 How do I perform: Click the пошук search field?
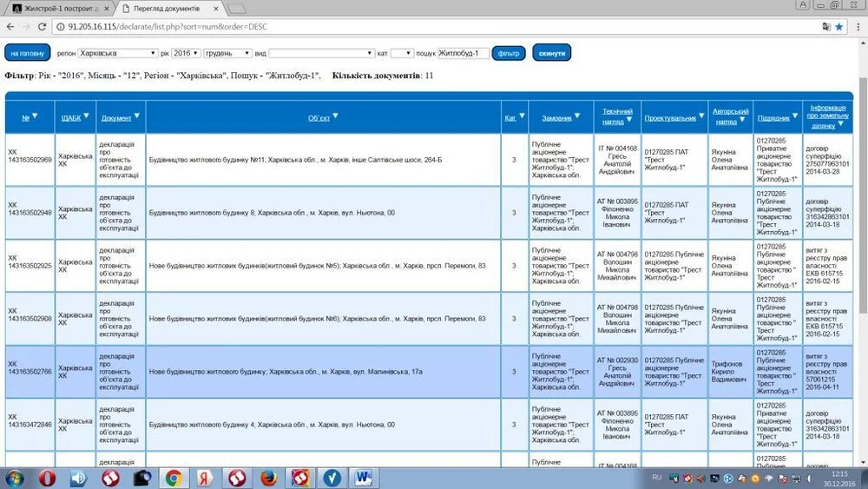464,53
